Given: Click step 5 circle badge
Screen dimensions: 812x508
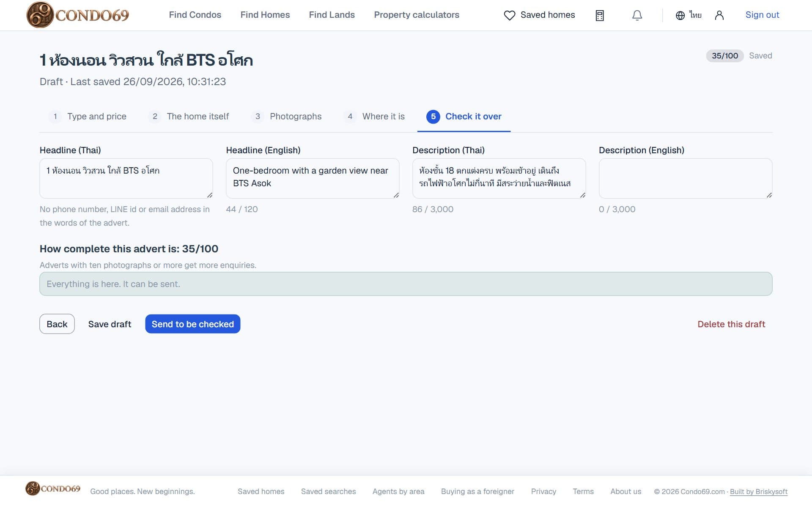Looking at the screenshot, I should tap(433, 116).
